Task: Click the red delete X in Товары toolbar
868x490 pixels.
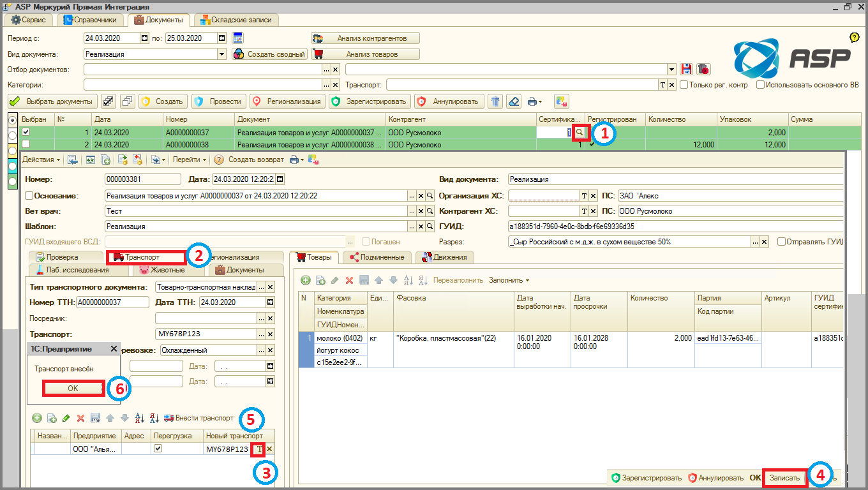Action: point(349,280)
